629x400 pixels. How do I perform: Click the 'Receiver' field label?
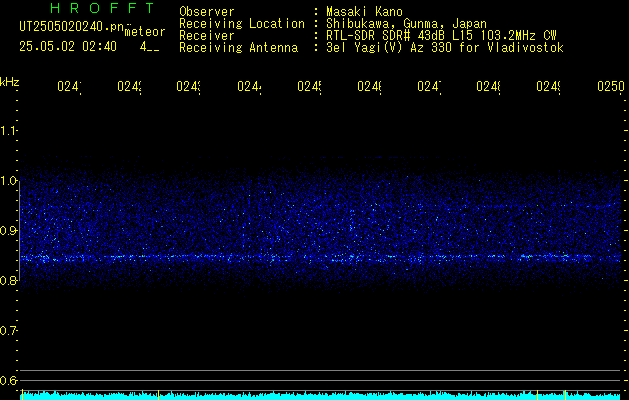[x=207, y=36]
